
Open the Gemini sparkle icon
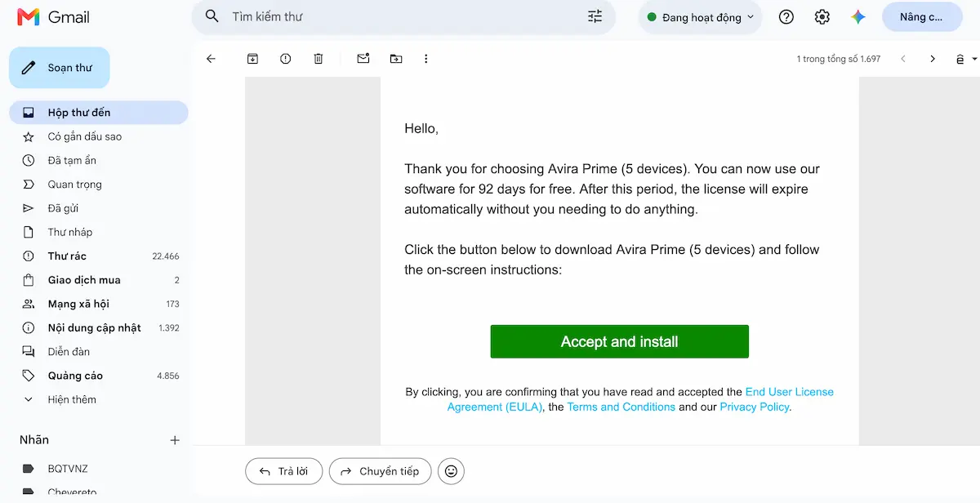coord(857,17)
